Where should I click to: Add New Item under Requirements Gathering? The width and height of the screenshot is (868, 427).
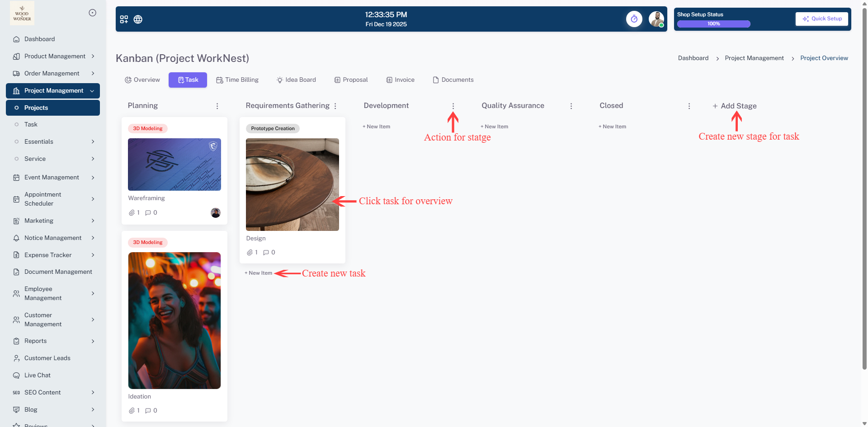click(x=259, y=273)
